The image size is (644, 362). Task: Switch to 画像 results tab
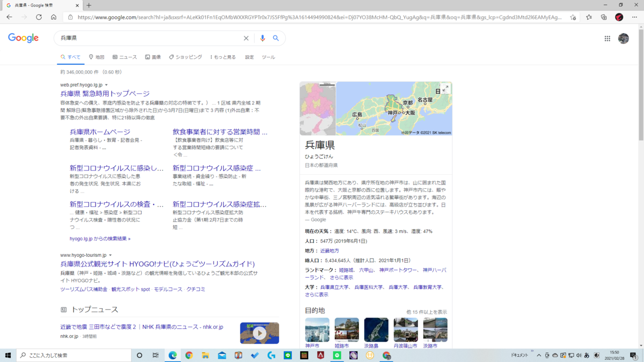pyautogui.click(x=153, y=57)
